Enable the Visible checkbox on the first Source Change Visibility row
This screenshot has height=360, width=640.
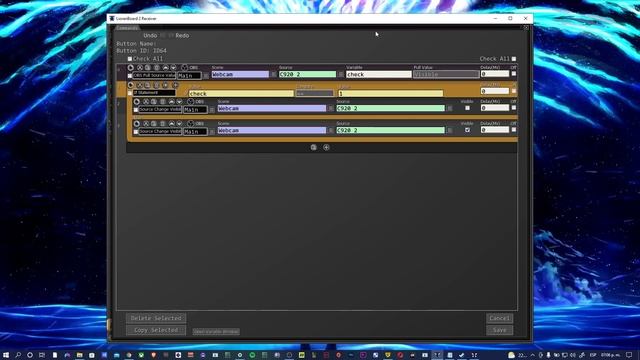(467, 108)
